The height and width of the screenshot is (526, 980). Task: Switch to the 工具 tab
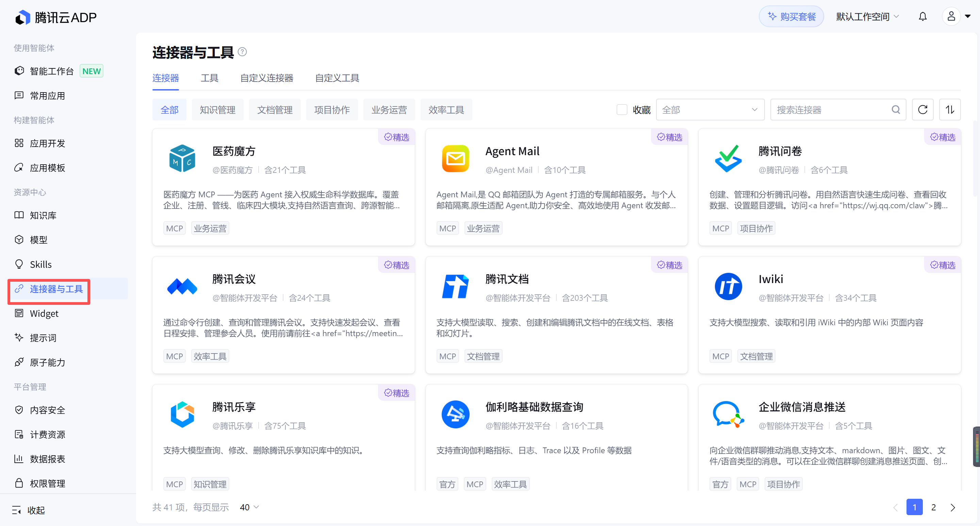[x=209, y=78]
